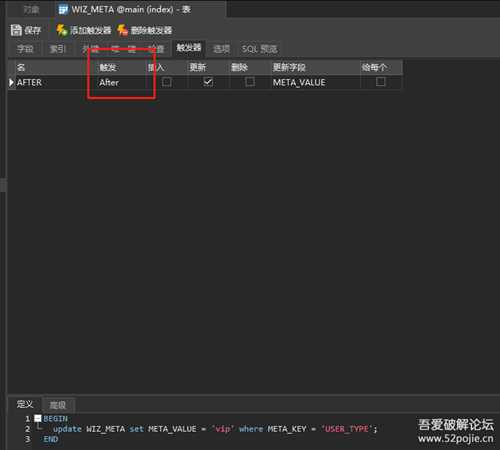The width and height of the screenshot is (500, 450).
Task: Click the update statement line in editor
Action: point(215,429)
